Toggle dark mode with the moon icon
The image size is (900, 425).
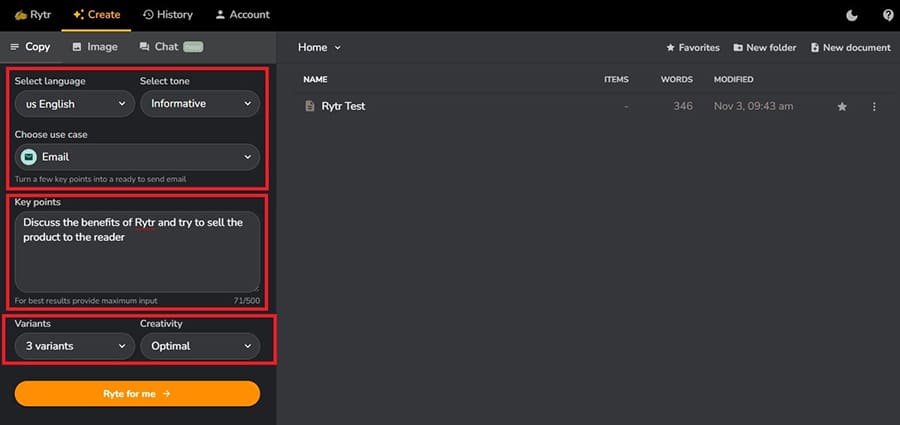(x=852, y=16)
